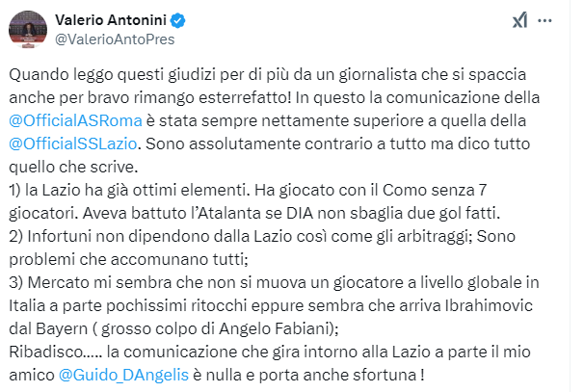This screenshot has height=392, width=584.
Task: Open the @OfficialASRoma mention
Action: click(x=75, y=121)
